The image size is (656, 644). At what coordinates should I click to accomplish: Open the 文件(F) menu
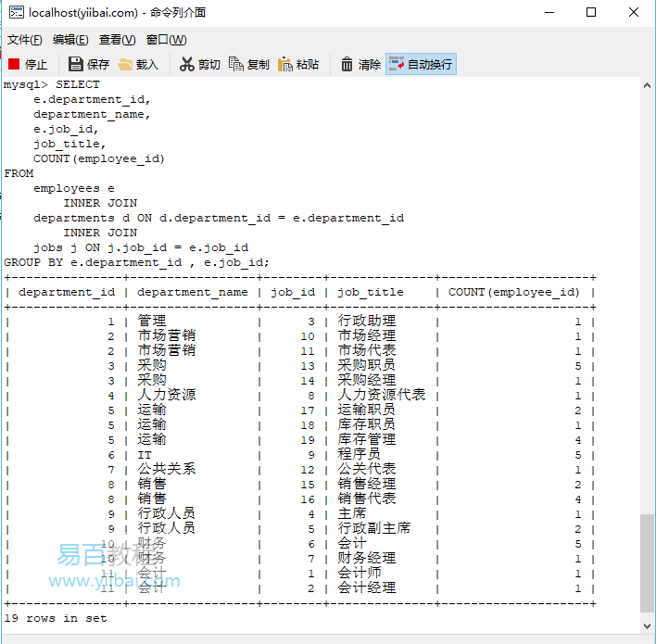coord(25,40)
